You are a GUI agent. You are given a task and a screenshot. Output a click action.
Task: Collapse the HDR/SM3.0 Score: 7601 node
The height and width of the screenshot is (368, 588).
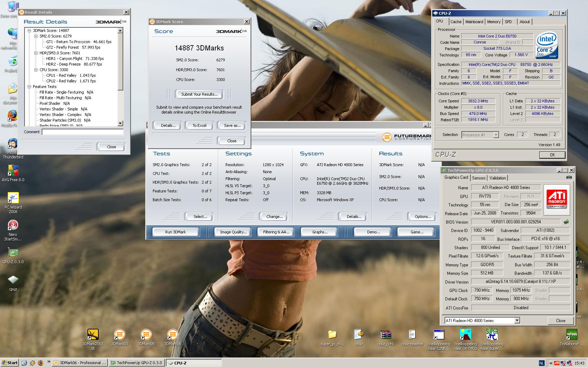36,53
